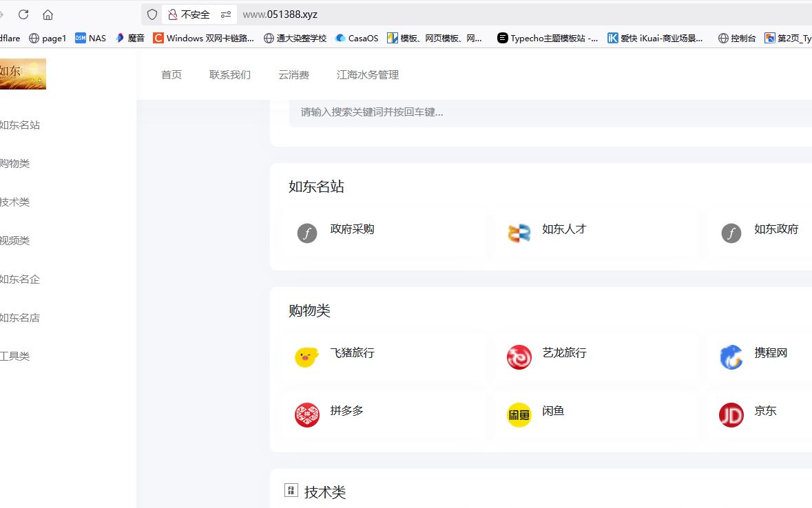The height and width of the screenshot is (508, 812).
Task: Select 首页 in top navigation
Action: (x=171, y=75)
